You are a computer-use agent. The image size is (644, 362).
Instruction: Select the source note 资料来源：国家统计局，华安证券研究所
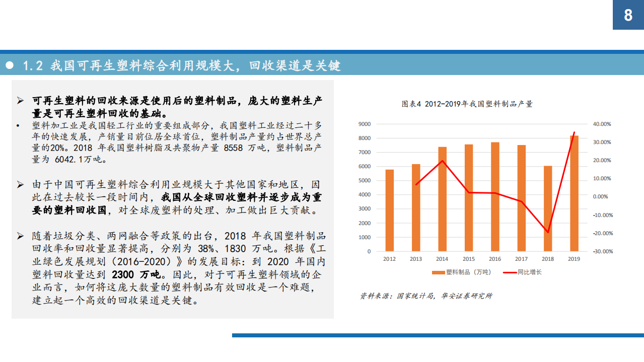[425, 296]
